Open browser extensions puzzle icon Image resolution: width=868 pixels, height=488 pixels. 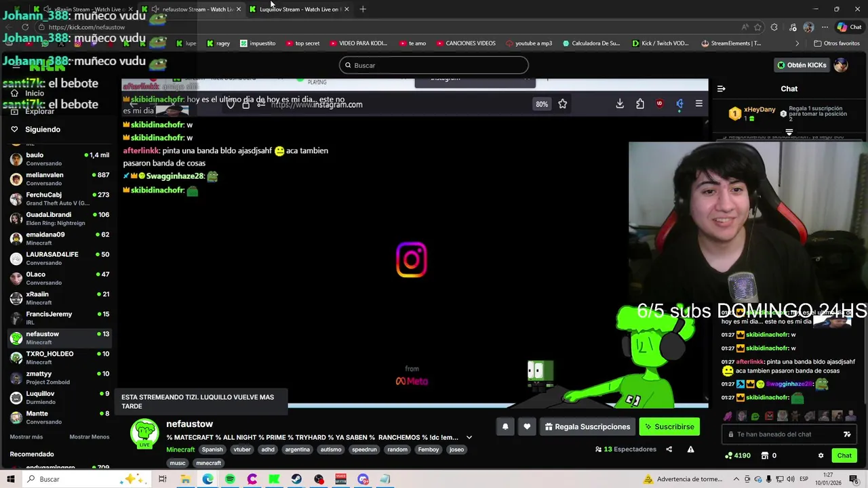(774, 27)
